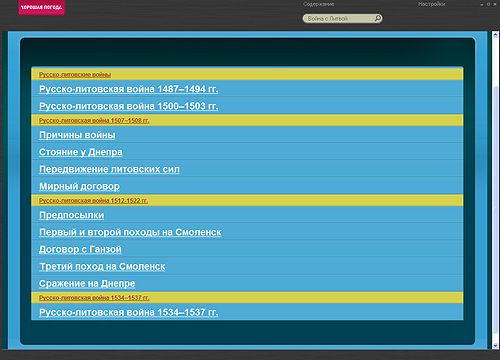Viewport: 500px width, 360px height.
Task: Click the pink Хорошая погода logo
Action: click(x=41, y=7)
